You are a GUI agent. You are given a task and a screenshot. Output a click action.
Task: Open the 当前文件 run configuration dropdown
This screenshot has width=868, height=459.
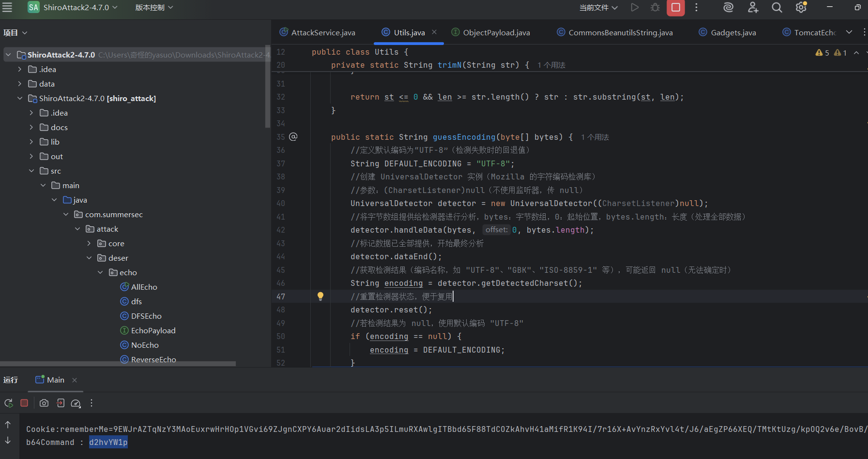pos(598,8)
